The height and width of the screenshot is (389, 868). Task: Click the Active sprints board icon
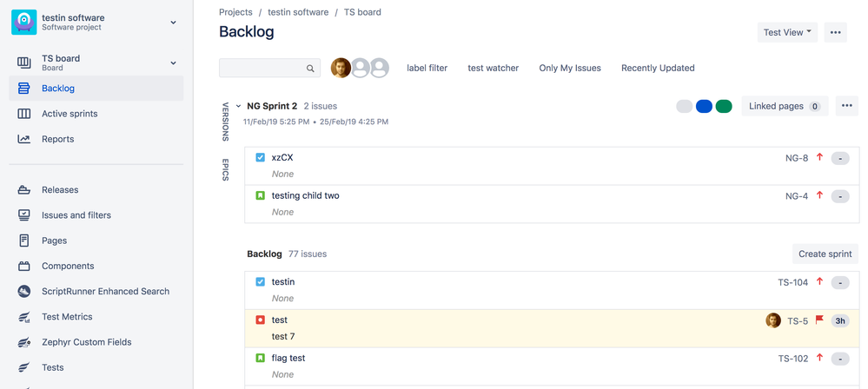[23, 114]
